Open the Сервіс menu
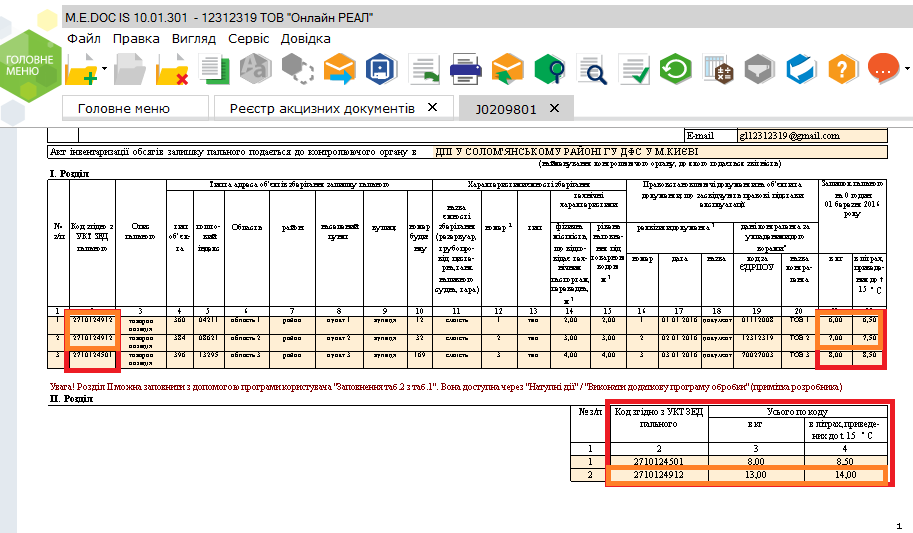The image size is (913, 533). pyautogui.click(x=248, y=38)
